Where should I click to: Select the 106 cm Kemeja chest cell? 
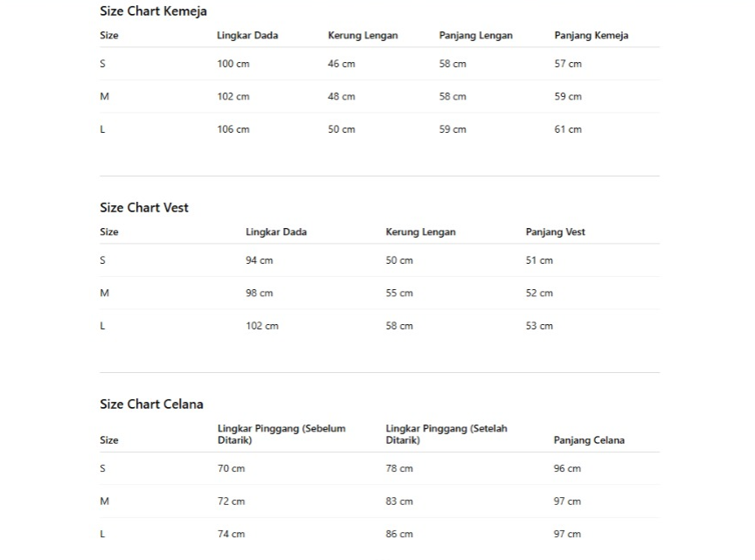(233, 129)
